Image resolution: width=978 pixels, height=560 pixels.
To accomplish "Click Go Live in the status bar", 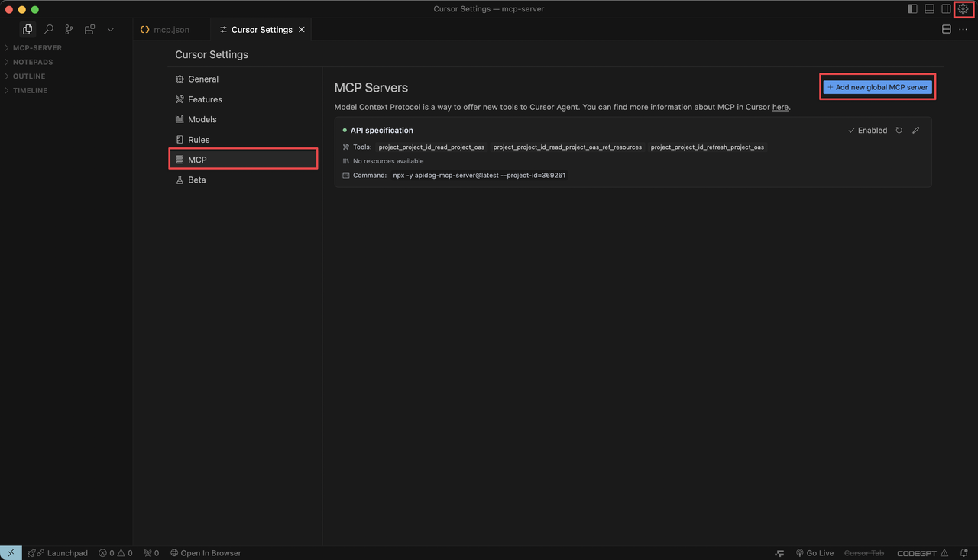I will (x=814, y=553).
